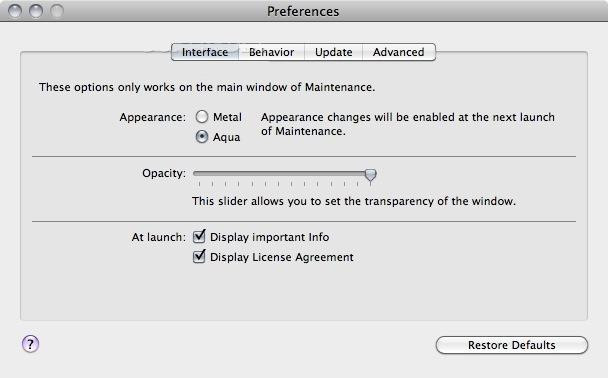Click the Display License Agreement label
Screen dimensions: 608x378
click(282, 257)
